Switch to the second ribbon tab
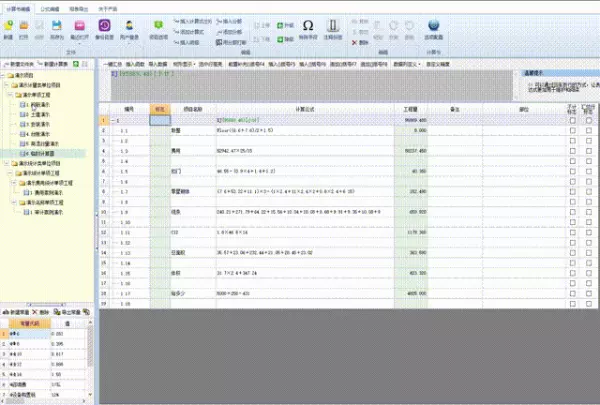Viewport: 600px width, 405px height. point(50,9)
